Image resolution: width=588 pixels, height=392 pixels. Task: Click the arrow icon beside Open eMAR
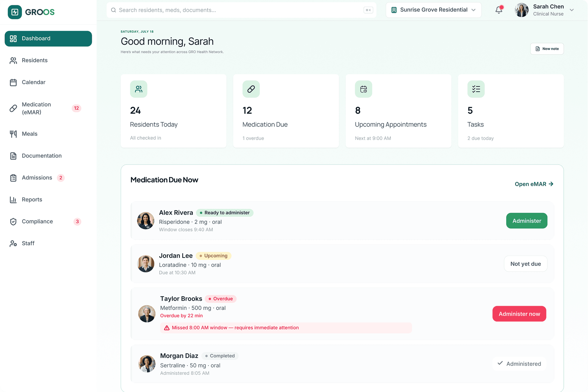551,184
